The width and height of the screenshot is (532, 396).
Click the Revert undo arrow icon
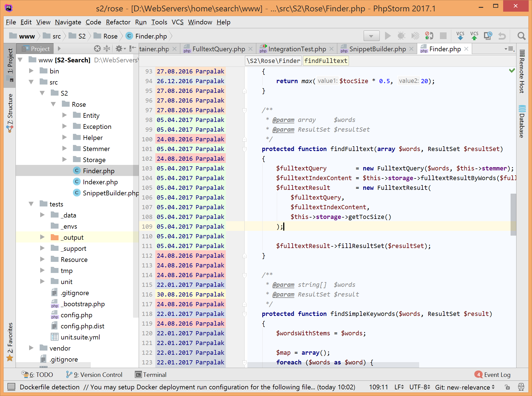point(502,36)
